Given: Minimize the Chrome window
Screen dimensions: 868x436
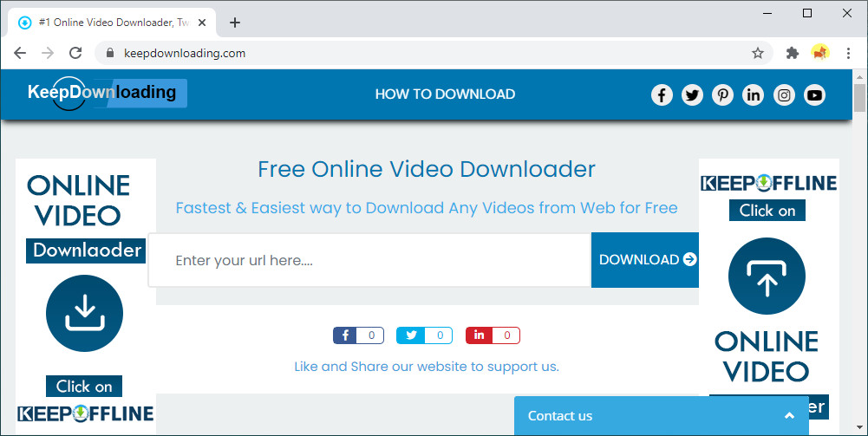Looking at the screenshot, I should (767, 13).
